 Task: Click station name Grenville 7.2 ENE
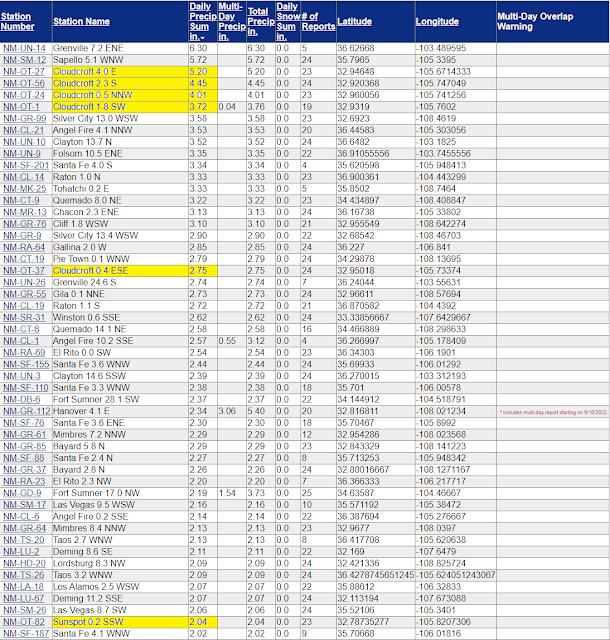[88, 48]
